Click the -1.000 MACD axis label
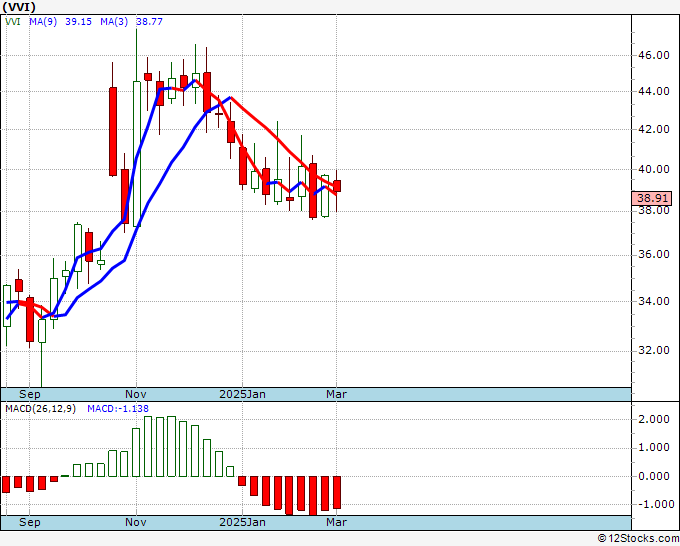Screen dimensions: 680x546 tap(654, 504)
